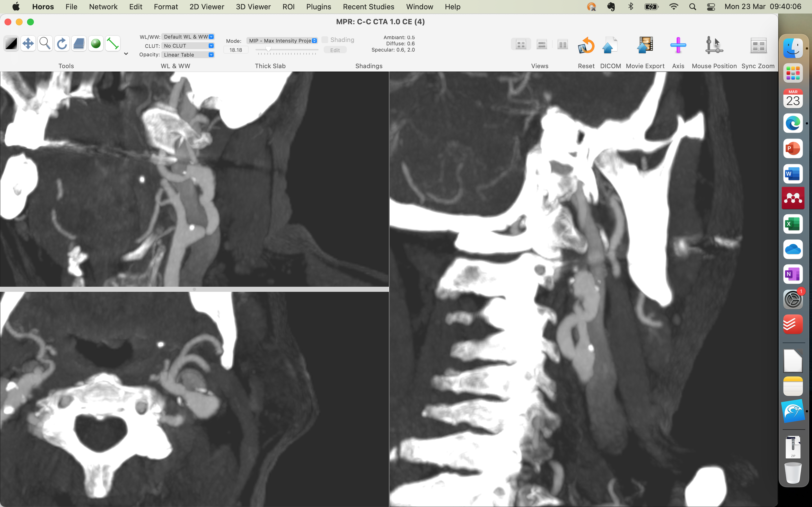Toggle the Mouse Position display

coord(714,46)
